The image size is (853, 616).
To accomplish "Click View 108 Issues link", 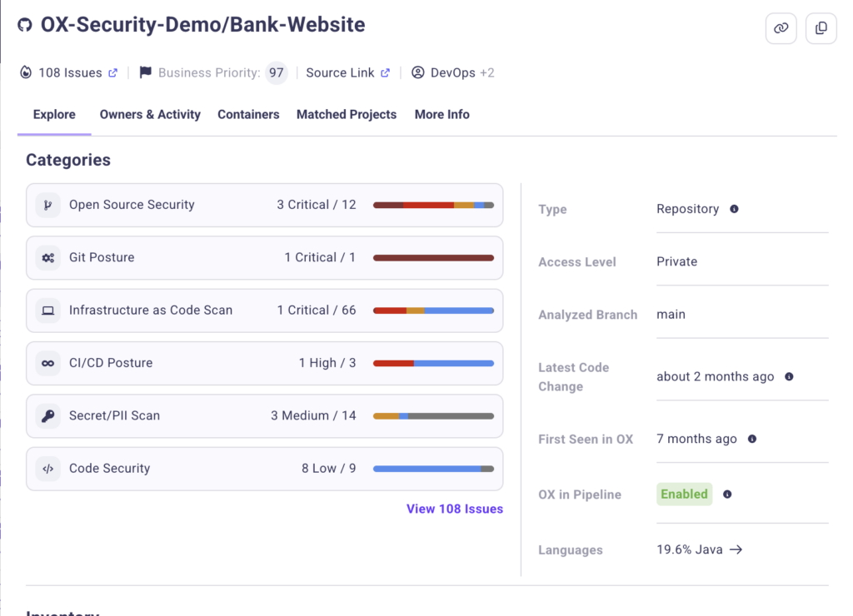I will (x=455, y=509).
